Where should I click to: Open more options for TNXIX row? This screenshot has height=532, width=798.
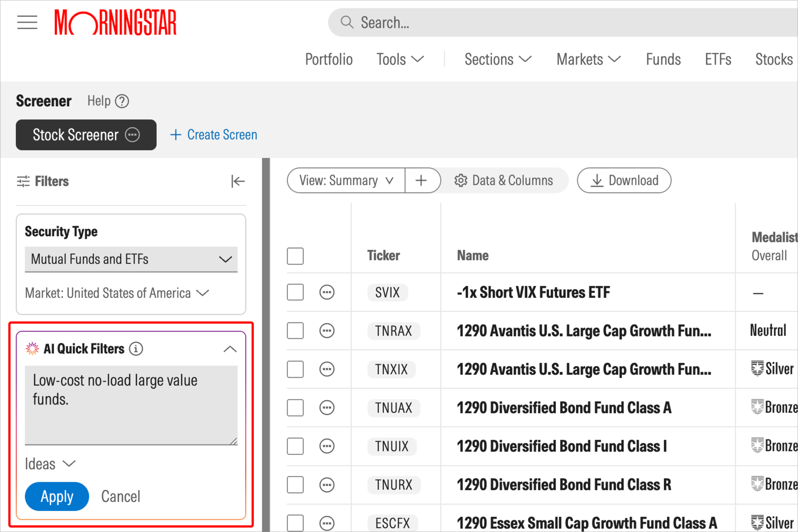pyautogui.click(x=327, y=369)
